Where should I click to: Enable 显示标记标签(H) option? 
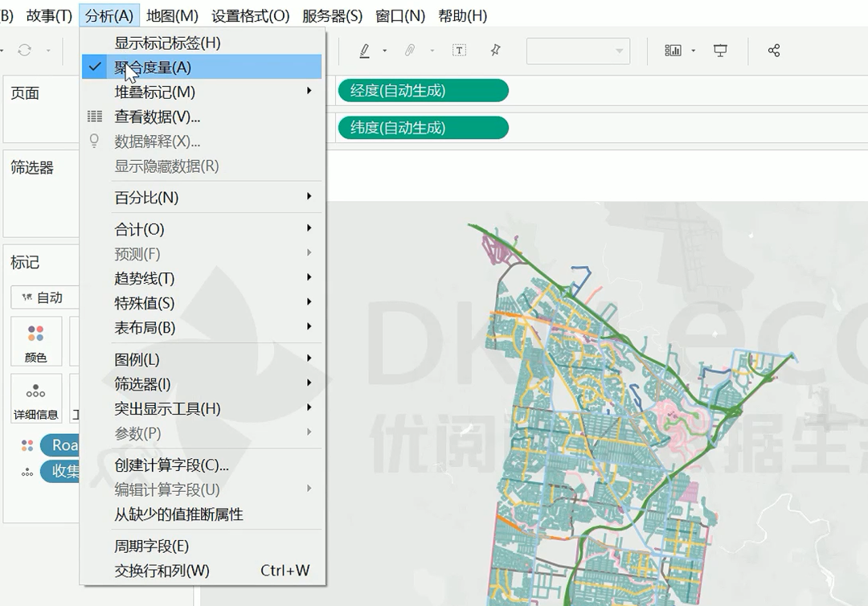point(167,43)
